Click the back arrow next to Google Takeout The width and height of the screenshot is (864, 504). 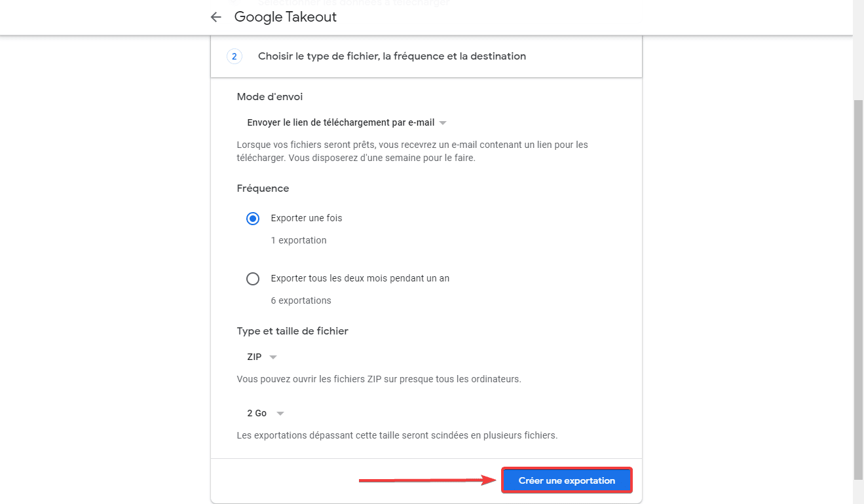tap(216, 17)
